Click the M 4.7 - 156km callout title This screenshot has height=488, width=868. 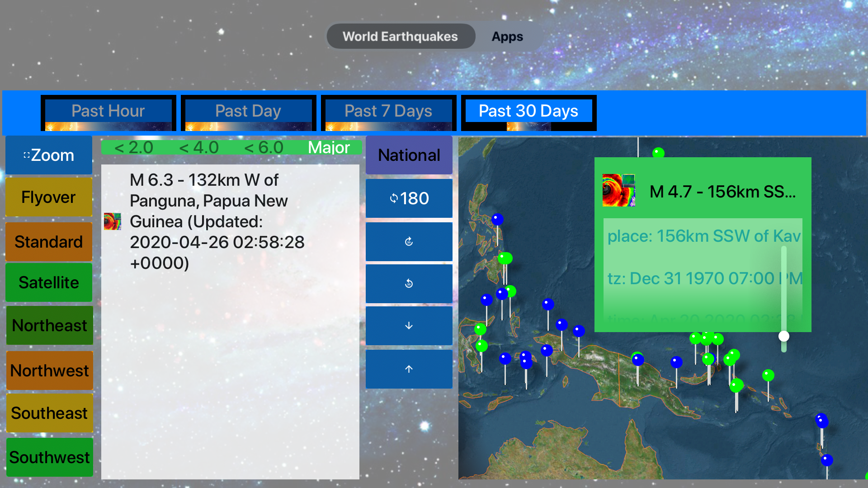(x=722, y=192)
